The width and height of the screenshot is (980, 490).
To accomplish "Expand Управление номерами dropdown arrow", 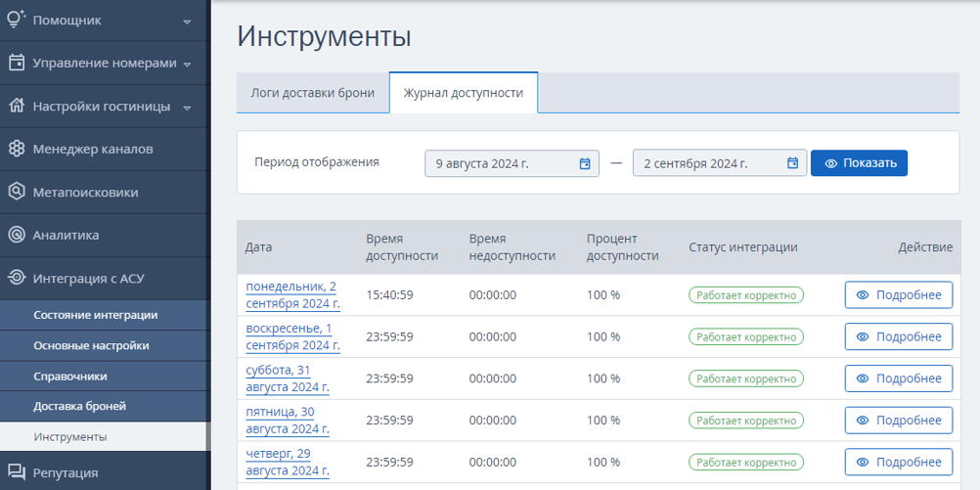I will pos(187,65).
